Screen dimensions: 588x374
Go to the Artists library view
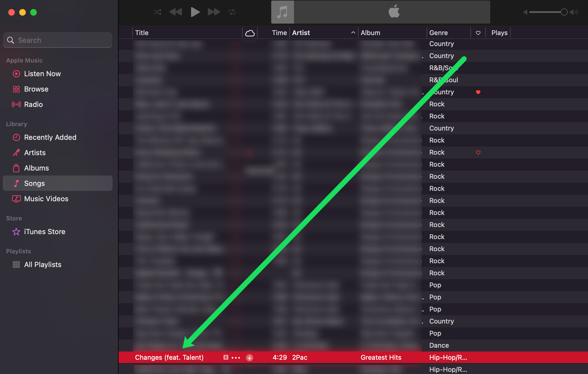[35, 153]
